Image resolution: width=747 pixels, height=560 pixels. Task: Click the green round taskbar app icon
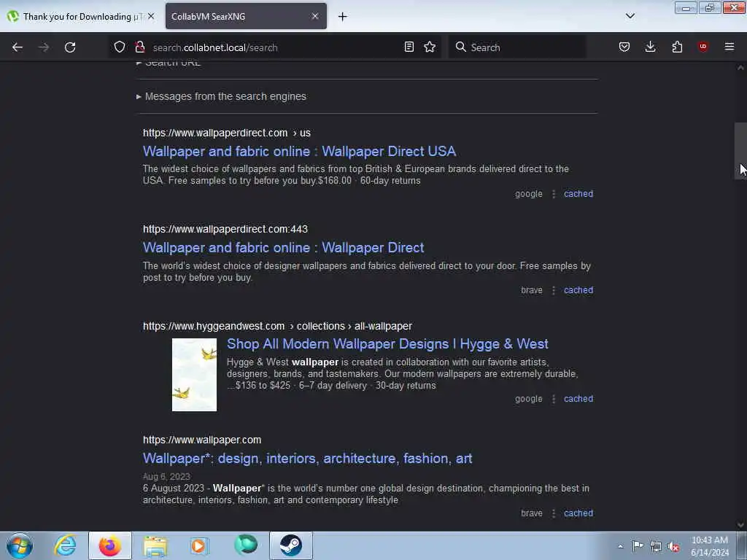[246, 545]
